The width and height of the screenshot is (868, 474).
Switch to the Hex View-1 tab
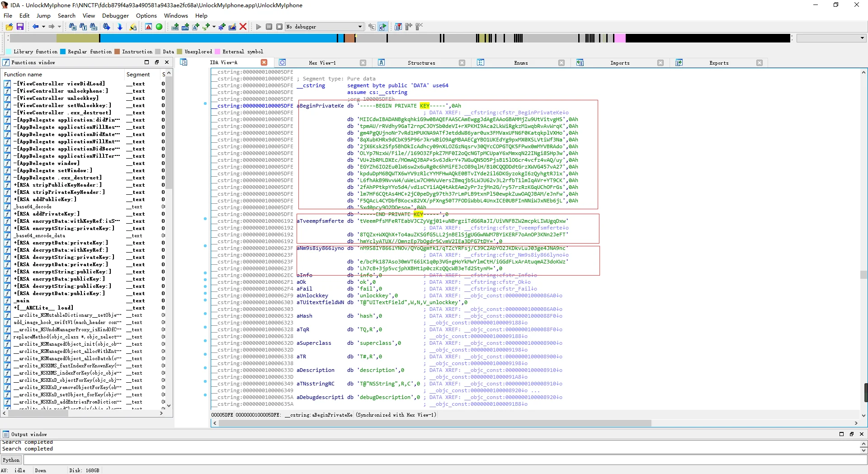point(322,63)
